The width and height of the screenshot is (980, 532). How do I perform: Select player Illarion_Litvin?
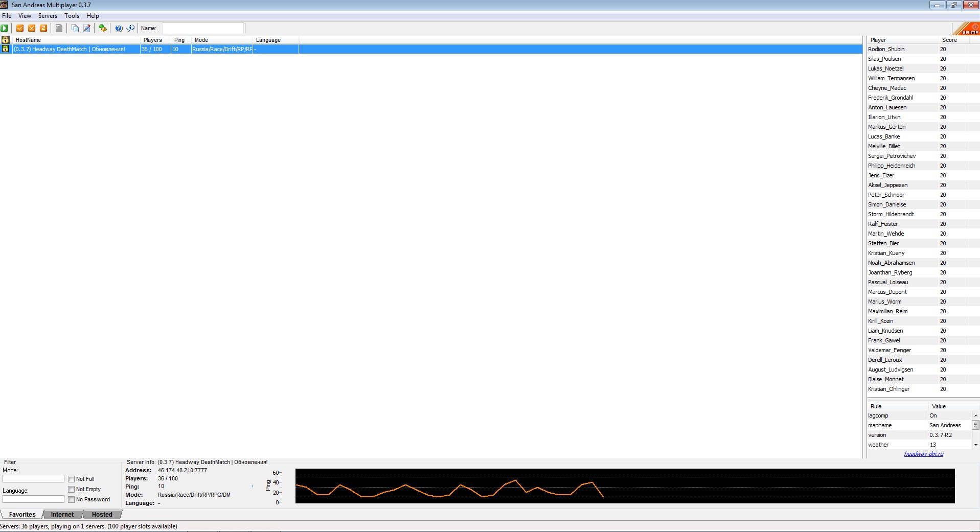point(884,117)
